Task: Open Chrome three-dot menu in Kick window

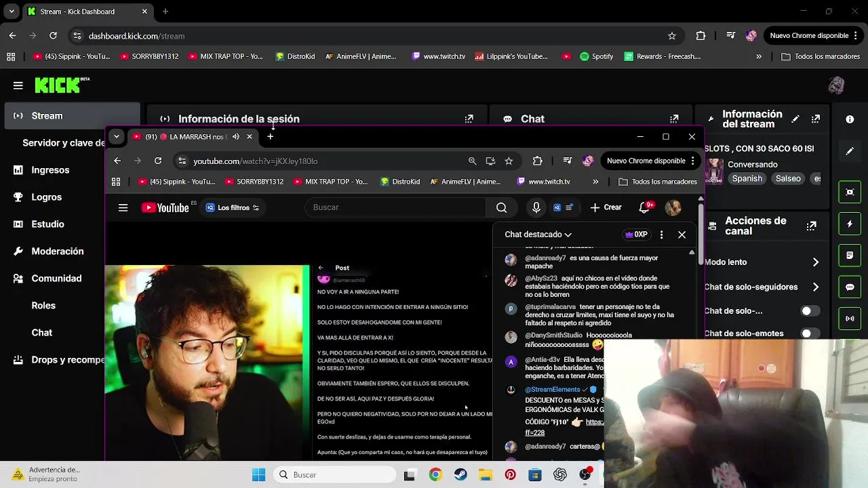Action: pos(856,35)
